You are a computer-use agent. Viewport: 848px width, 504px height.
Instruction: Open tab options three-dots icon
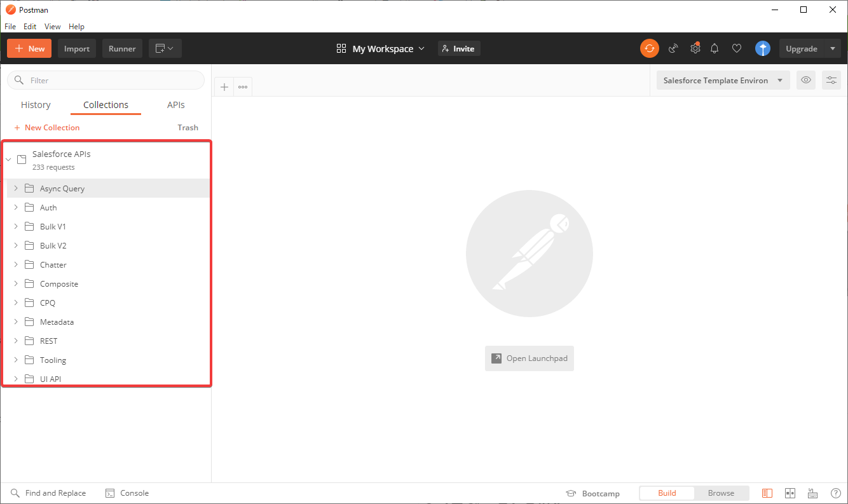[243, 87]
